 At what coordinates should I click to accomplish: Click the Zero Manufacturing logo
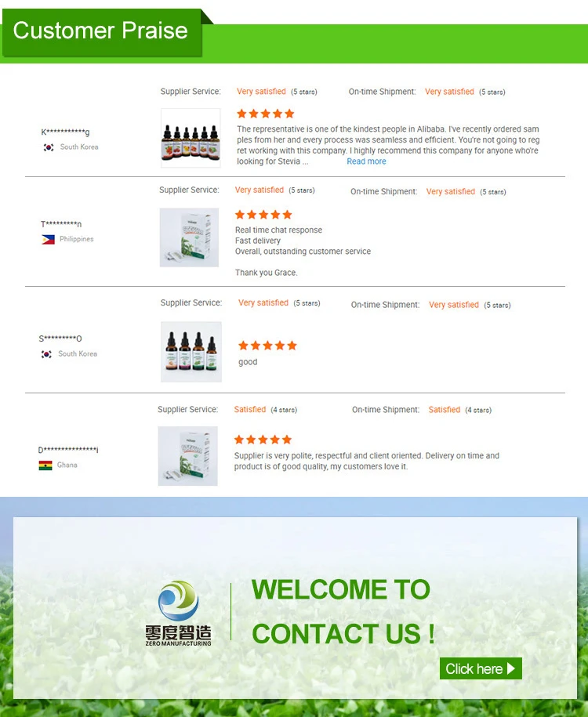coord(179,613)
